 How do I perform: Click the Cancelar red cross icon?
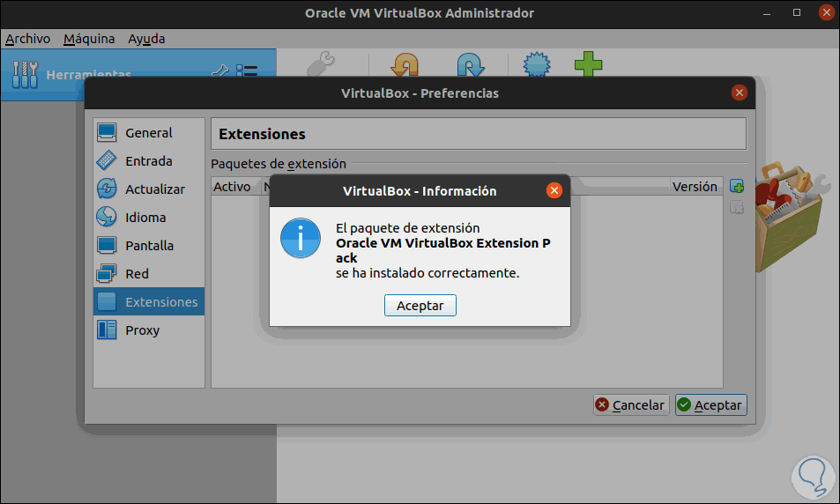coord(602,404)
